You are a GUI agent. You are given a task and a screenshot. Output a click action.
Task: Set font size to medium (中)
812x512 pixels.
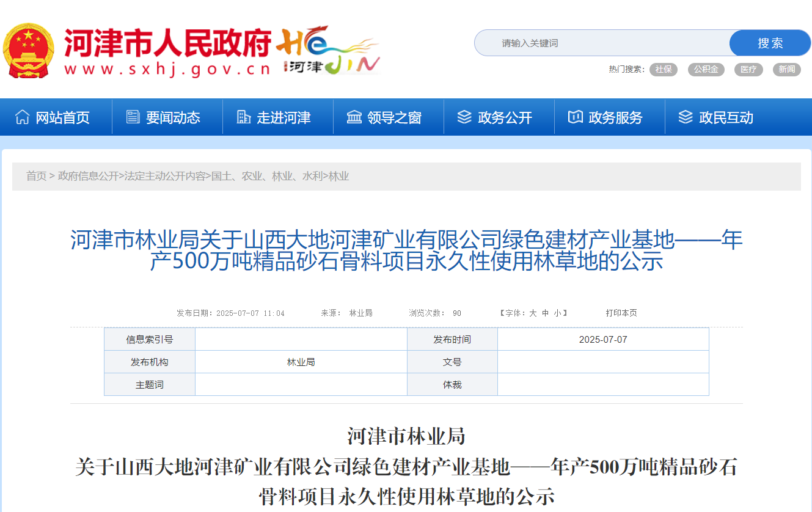point(545,313)
